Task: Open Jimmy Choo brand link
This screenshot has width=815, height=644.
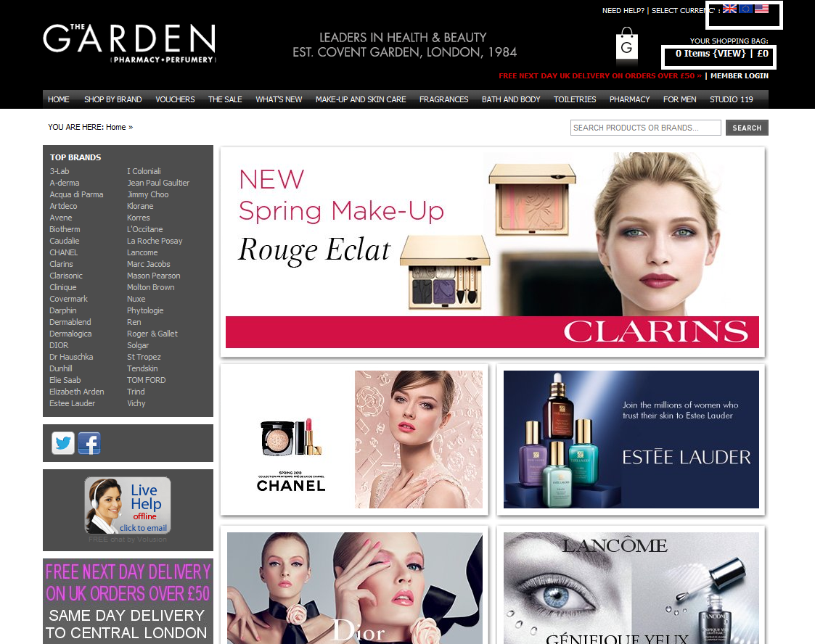Action: coord(148,194)
